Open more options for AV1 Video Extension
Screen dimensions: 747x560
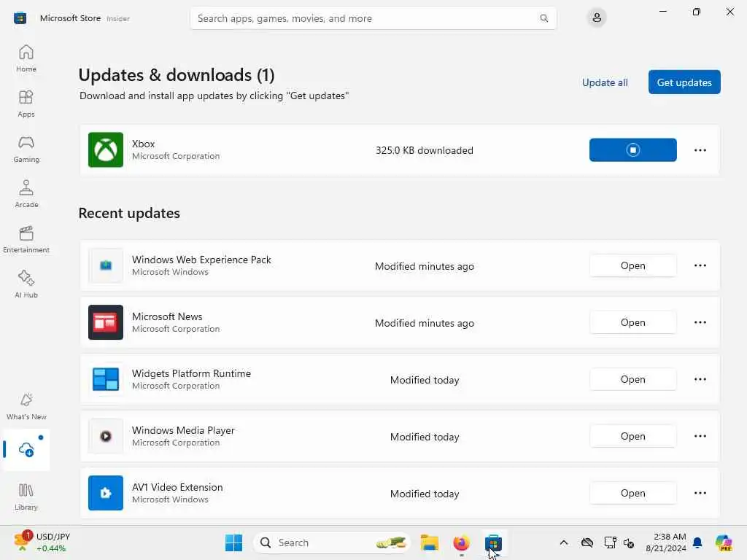click(700, 493)
